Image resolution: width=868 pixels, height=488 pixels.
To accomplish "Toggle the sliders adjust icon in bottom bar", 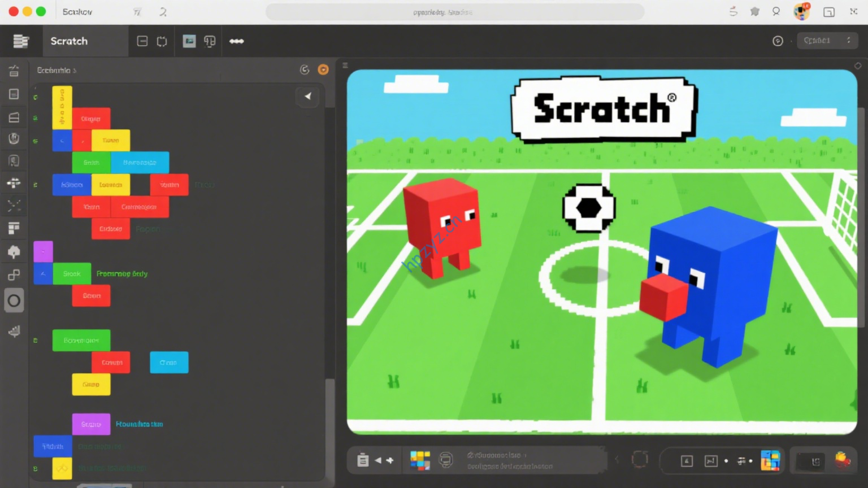I will click(741, 461).
